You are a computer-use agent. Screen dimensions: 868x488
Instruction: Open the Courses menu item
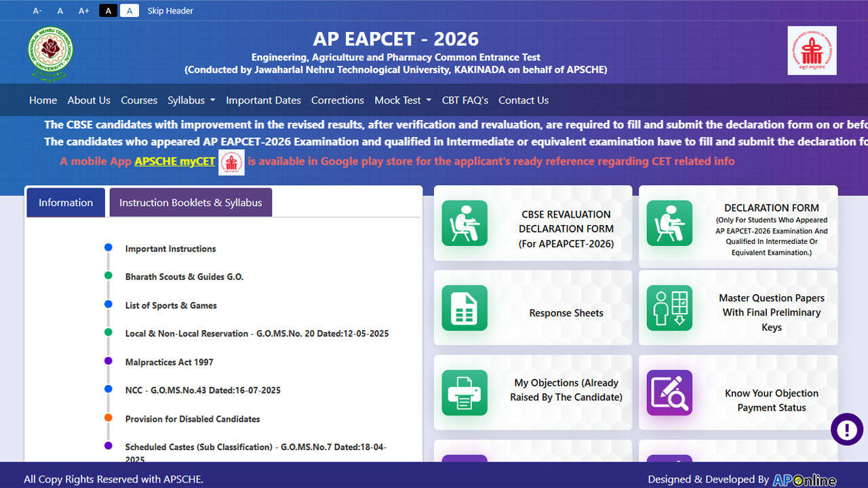139,100
